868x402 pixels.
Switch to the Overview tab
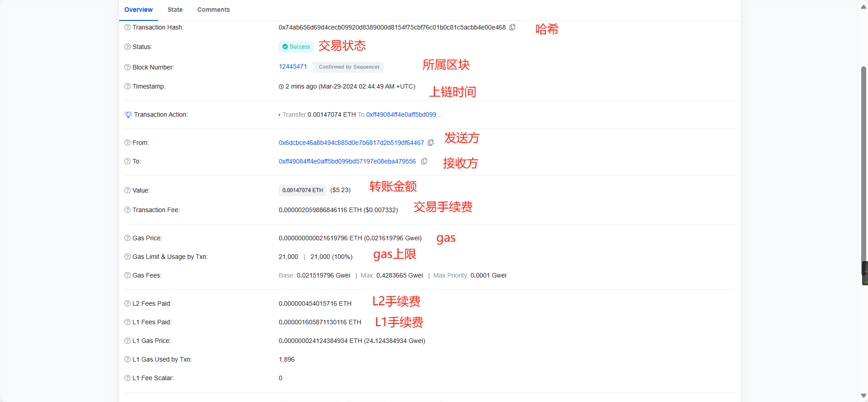tap(139, 10)
